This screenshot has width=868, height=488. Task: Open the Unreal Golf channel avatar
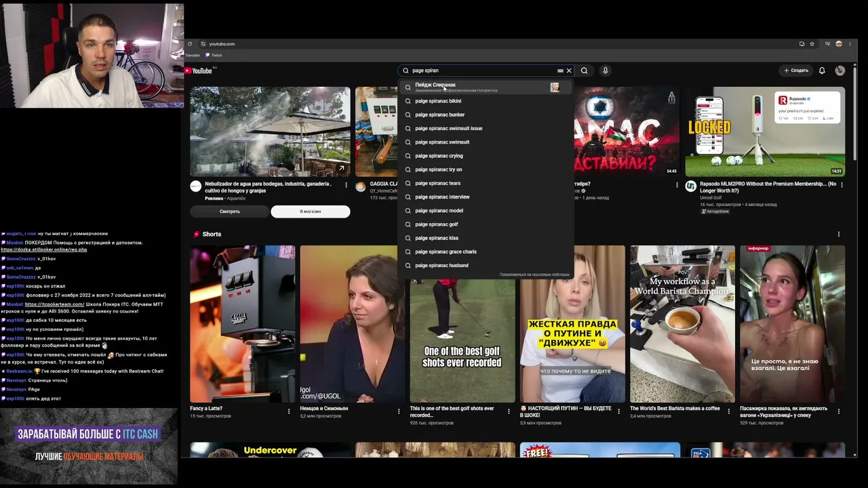(x=690, y=186)
